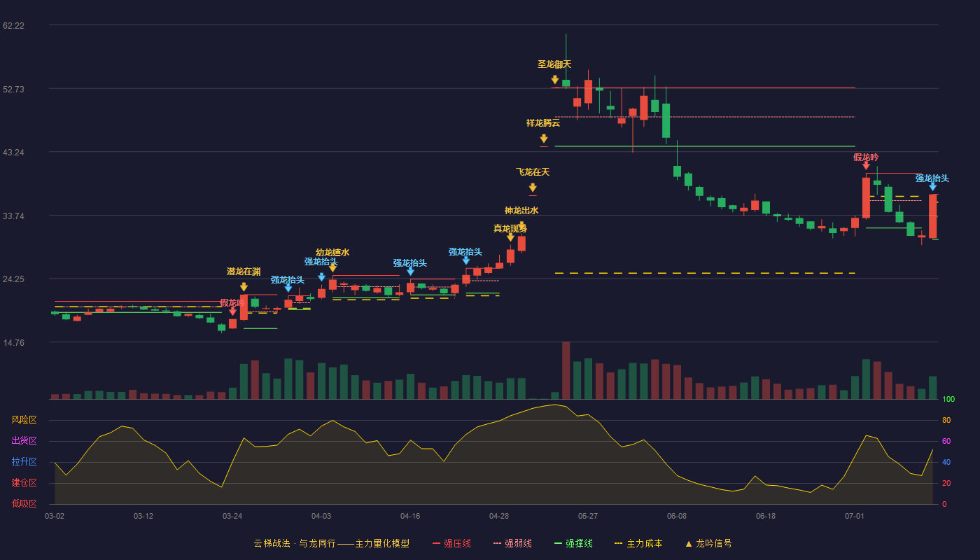The image size is (980, 560).
Task: Click the orange 80 indicator scale value
Action: 946,420
